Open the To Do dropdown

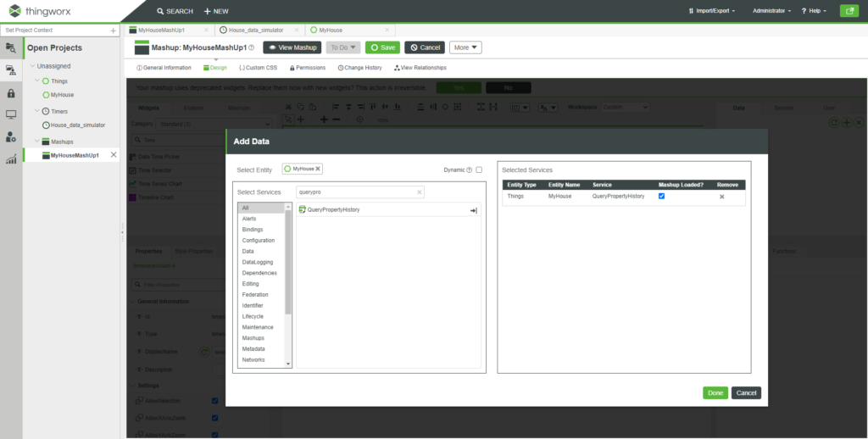click(x=343, y=47)
